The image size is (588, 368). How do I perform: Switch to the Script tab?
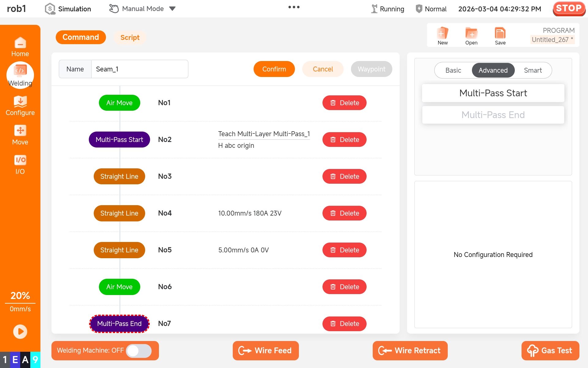click(130, 37)
